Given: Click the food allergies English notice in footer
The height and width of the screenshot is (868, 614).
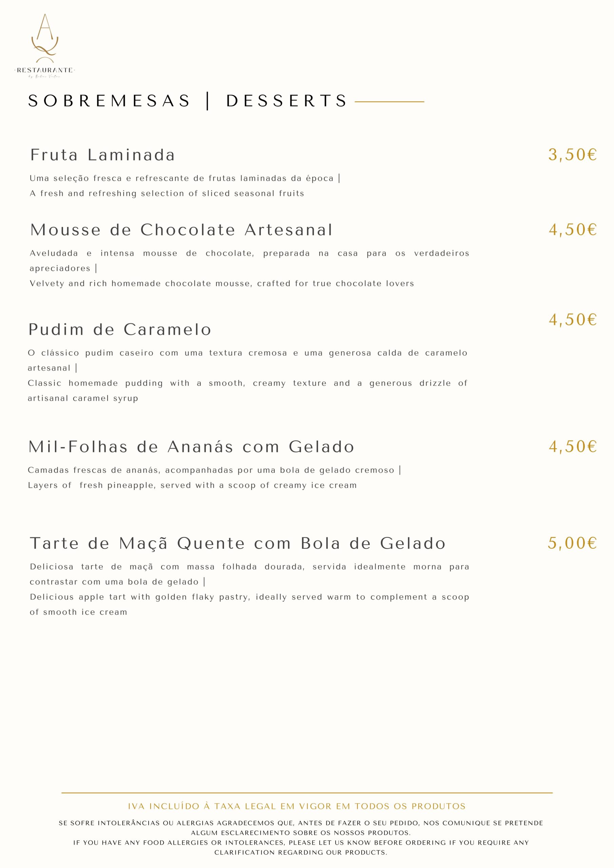Looking at the screenshot, I should tap(301, 848).
